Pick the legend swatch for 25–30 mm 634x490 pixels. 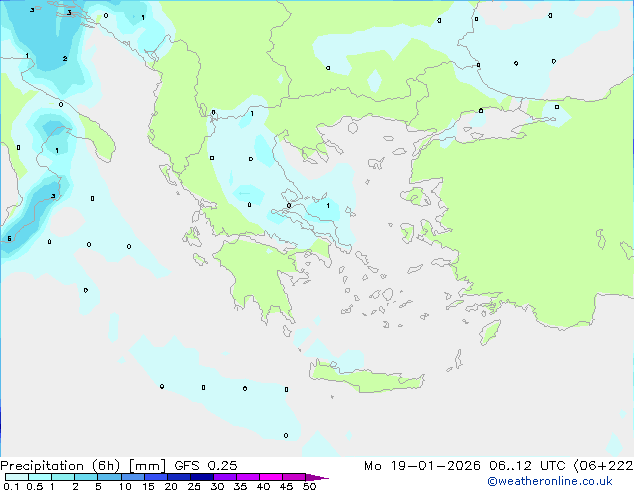tap(201, 477)
